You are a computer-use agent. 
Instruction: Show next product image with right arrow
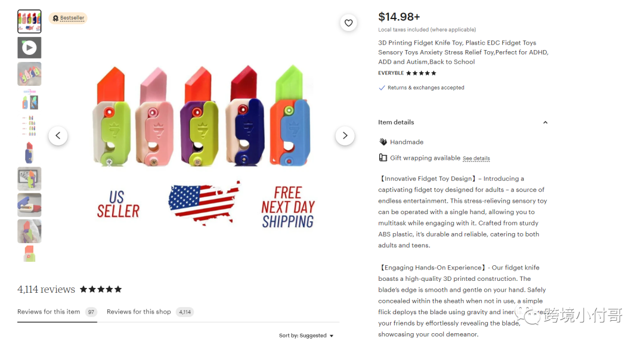pyautogui.click(x=345, y=136)
